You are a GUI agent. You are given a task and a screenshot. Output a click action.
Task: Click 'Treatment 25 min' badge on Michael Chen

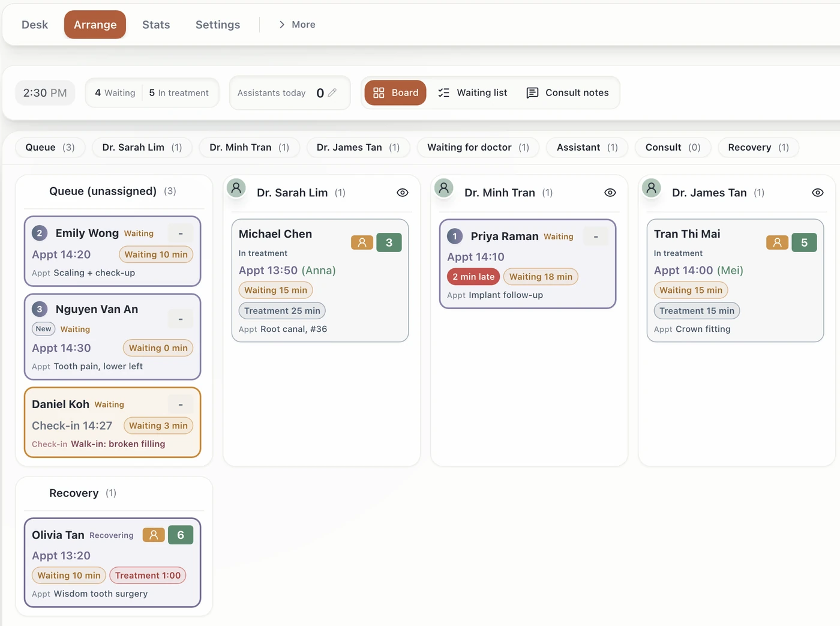tap(282, 311)
